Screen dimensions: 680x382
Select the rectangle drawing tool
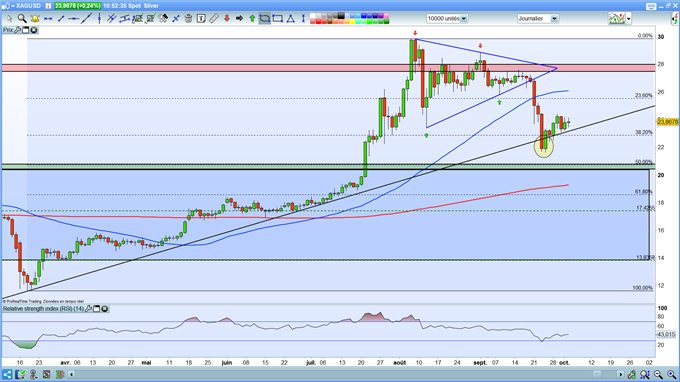pyautogui.click(x=278, y=19)
